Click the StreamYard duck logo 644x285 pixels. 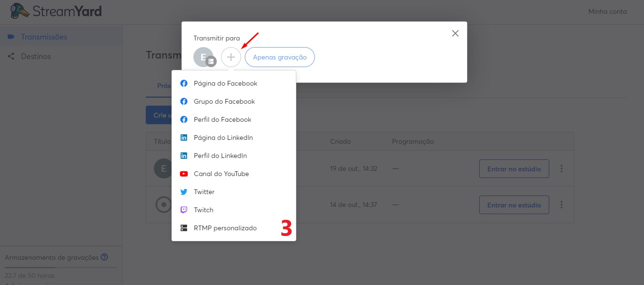click(19, 11)
